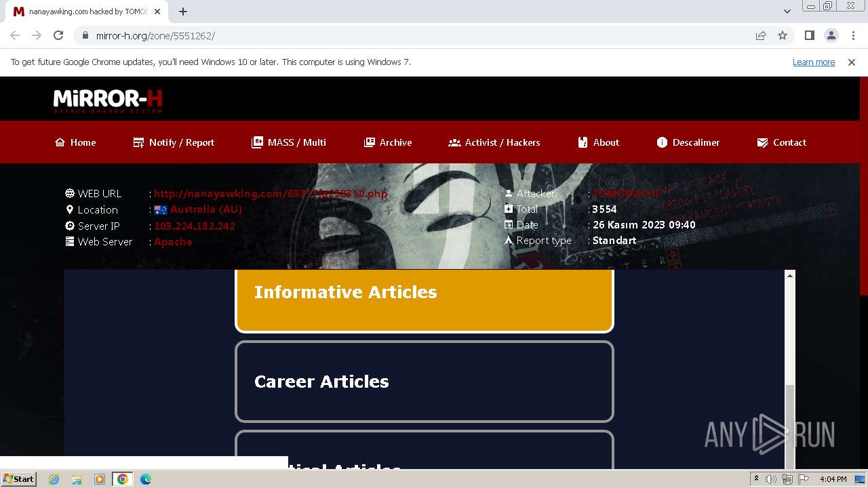This screenshot has height=488, width=868.
Task: Click the Mirror-H site logo
Action: [x=108, y=101]
